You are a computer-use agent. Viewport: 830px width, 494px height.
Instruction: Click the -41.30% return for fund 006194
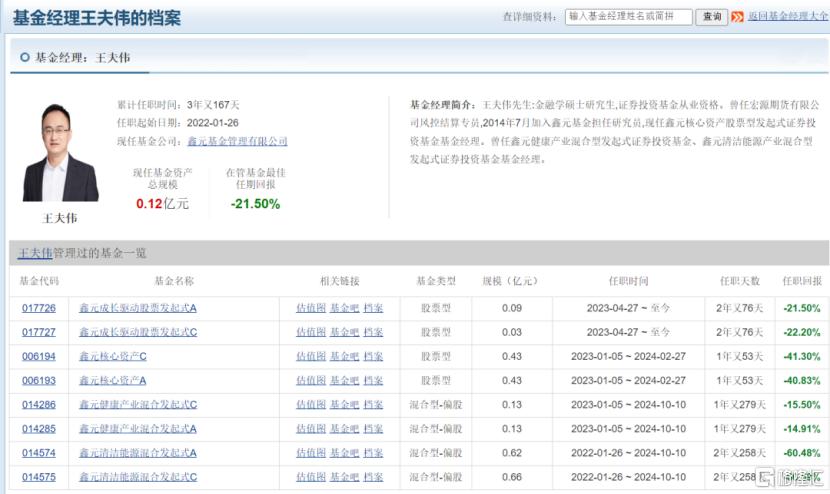pos(802,356)
